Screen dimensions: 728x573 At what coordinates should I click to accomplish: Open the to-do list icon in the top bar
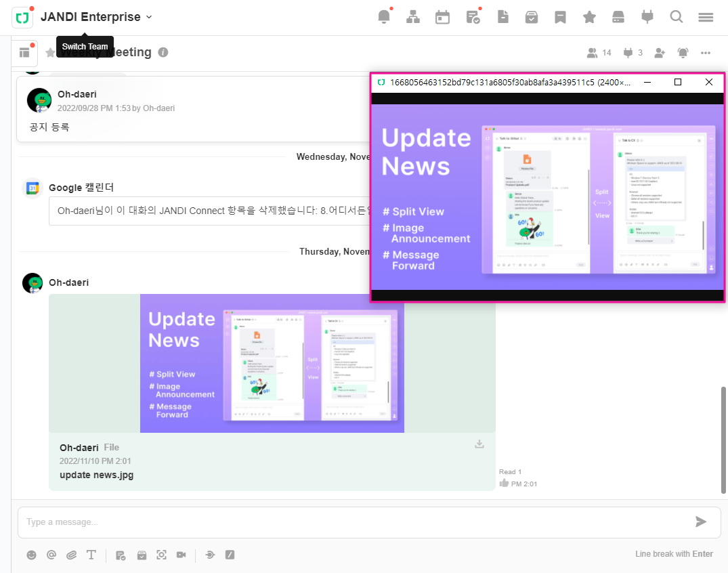point(473,17)
